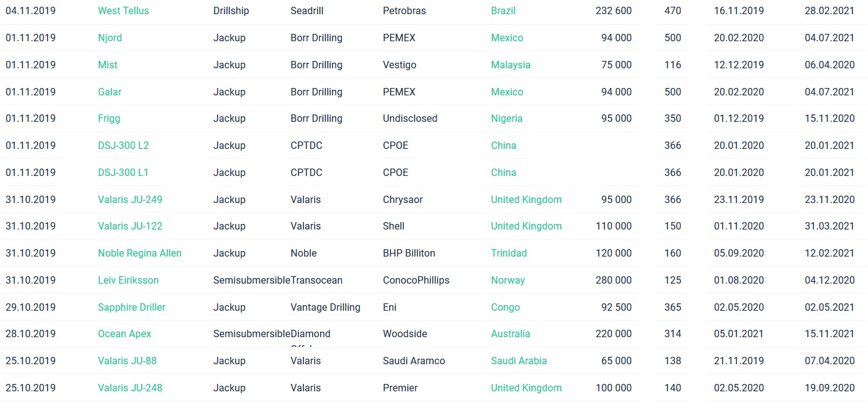Click the Malaysia country link
Image resolution: width=868 pixels, height=403 pixels.
click(510, 65)
